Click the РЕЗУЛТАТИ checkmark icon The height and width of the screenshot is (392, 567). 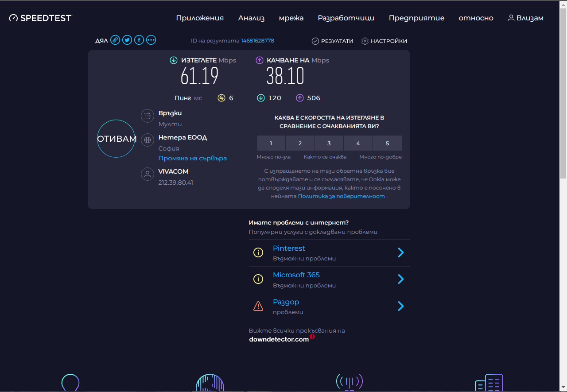click(x=315, y=41)
